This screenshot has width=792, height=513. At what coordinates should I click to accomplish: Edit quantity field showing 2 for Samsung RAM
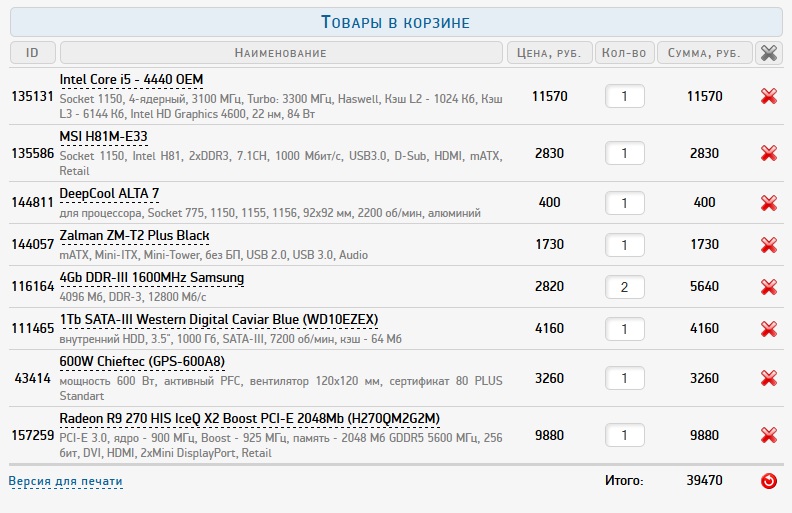(x=625, y=287)
